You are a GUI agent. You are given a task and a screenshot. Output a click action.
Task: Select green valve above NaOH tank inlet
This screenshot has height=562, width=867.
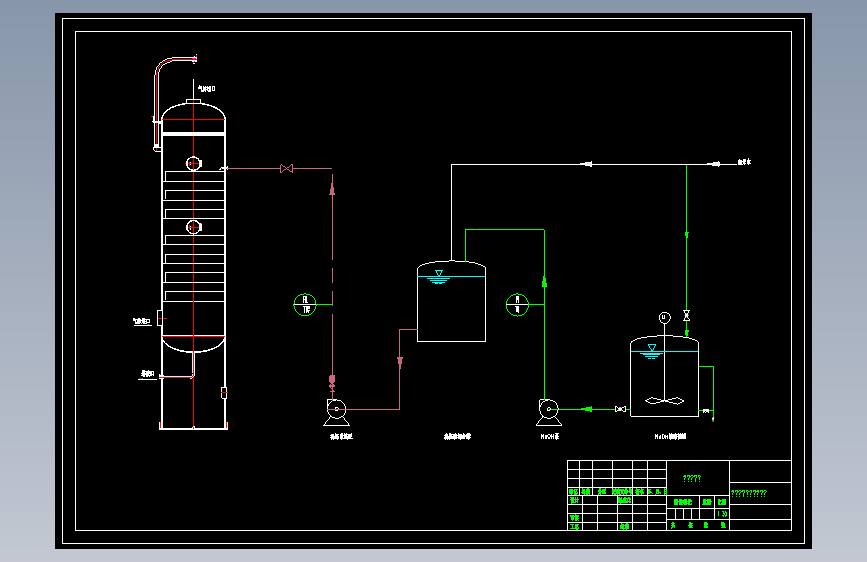687,315
